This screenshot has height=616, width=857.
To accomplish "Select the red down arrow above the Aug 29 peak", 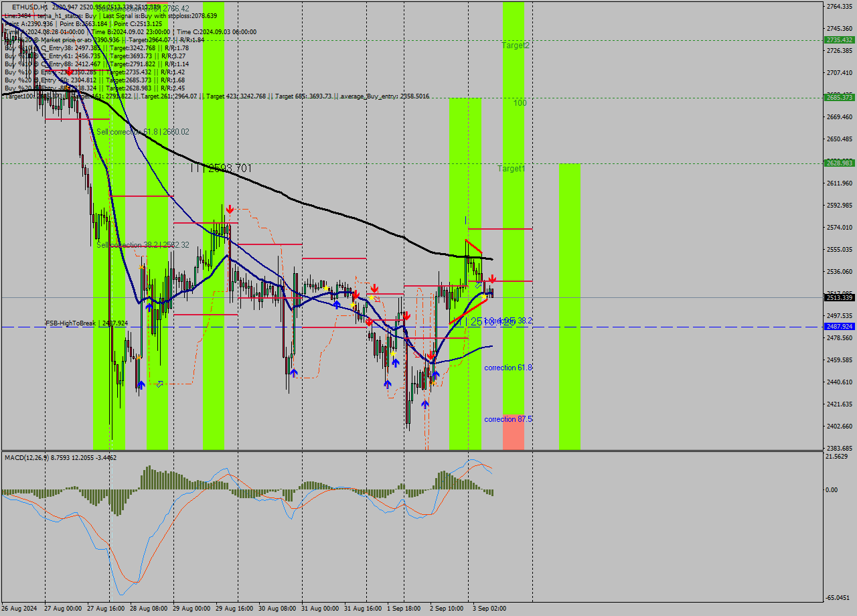I will tap(230, 210).
